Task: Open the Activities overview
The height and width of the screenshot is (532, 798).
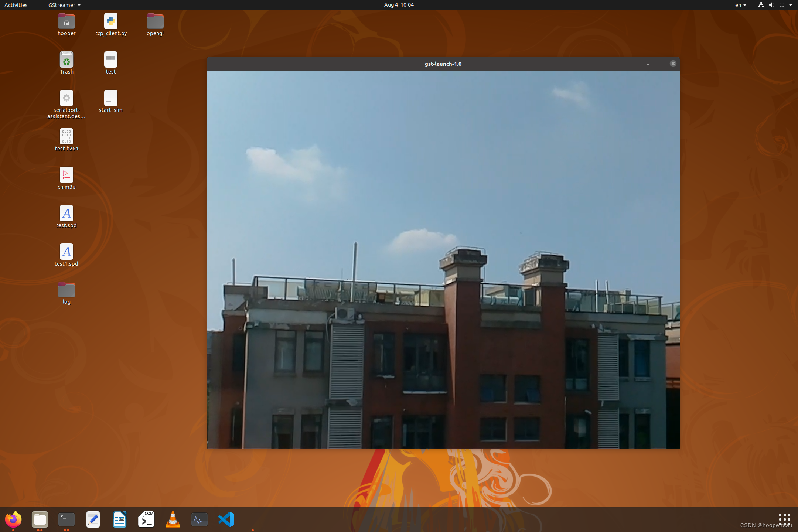Action: click(16, 5)
